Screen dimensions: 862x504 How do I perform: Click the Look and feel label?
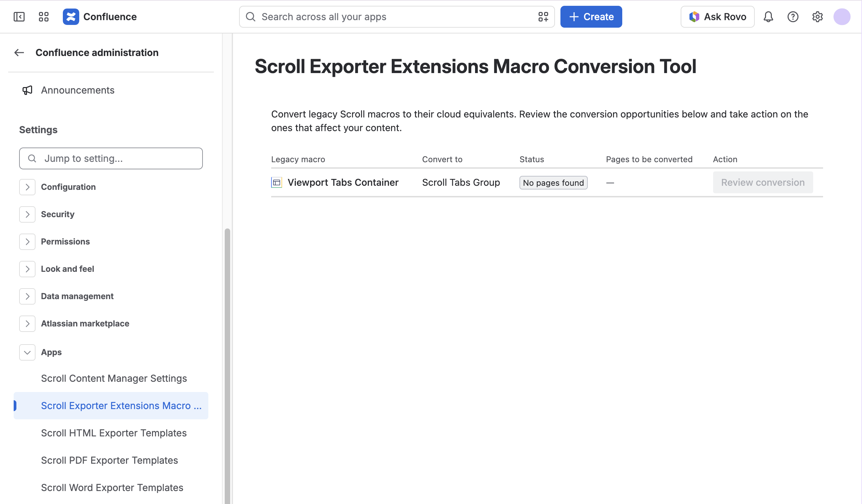pyautogui.click(x=67, y=269)
